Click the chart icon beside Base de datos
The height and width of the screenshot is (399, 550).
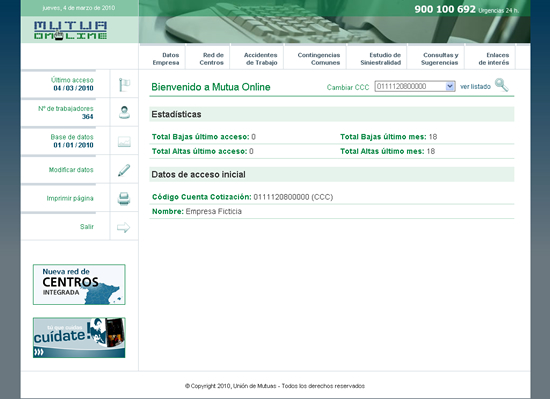point(124,141)
